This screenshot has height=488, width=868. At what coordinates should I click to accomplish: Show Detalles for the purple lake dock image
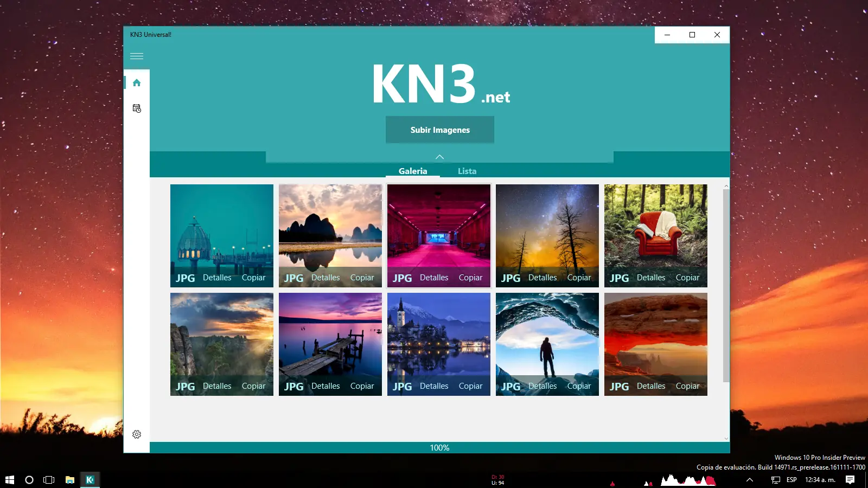coord(325,386)
